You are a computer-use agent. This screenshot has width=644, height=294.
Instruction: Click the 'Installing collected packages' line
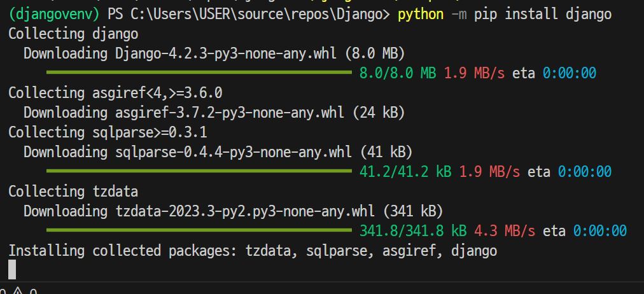pyautogui.click(x=253, y=251)
